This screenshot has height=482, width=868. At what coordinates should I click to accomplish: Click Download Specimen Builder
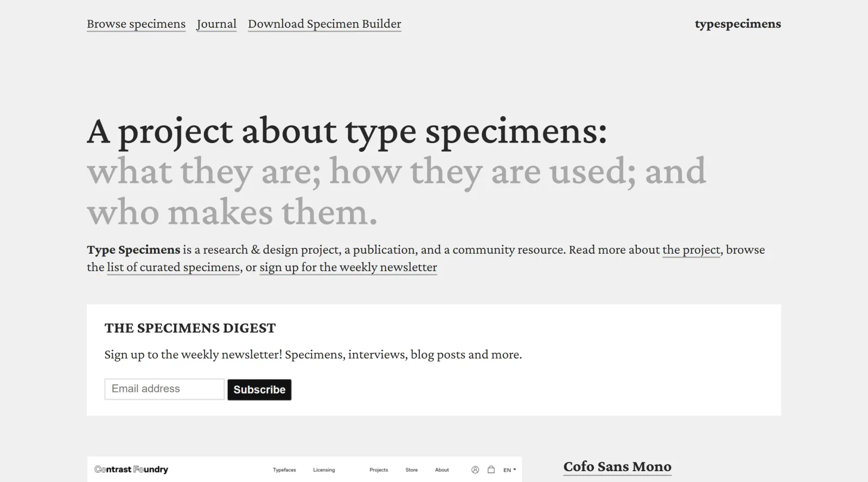pyautogui.click(x=324, y=24)
